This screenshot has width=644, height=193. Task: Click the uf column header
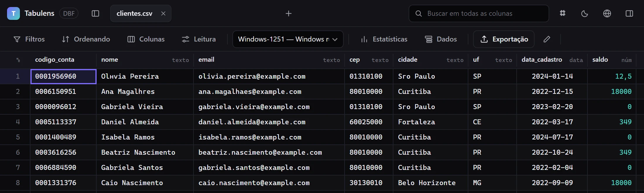492,60
